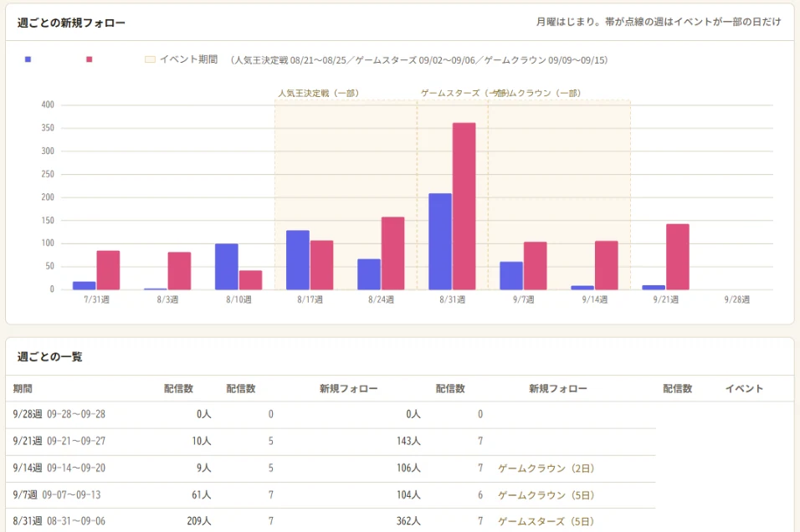This screenshot has width=800, height=532.
Task: Select the blue bar for 8/31週
Action: (x=440, y=242)
